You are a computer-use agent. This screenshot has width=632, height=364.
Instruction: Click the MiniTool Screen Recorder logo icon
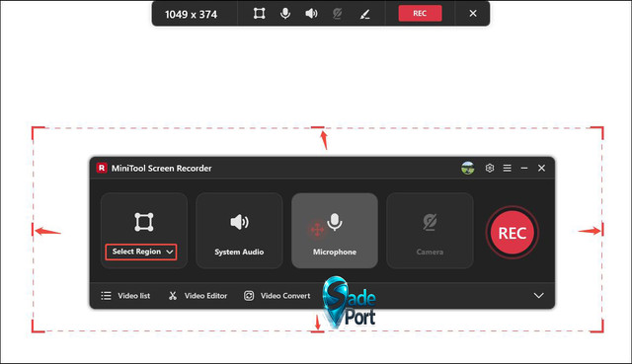(102, 168)
